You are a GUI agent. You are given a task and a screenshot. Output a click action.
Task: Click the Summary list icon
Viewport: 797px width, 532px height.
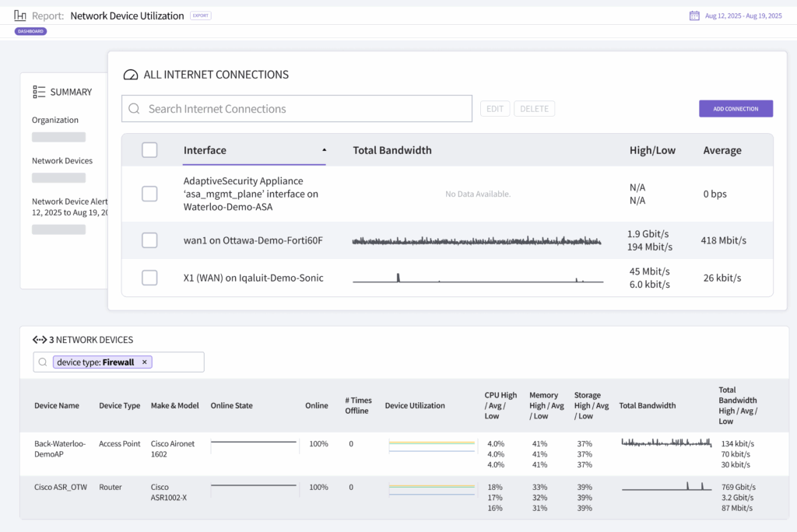click(39, 92)
